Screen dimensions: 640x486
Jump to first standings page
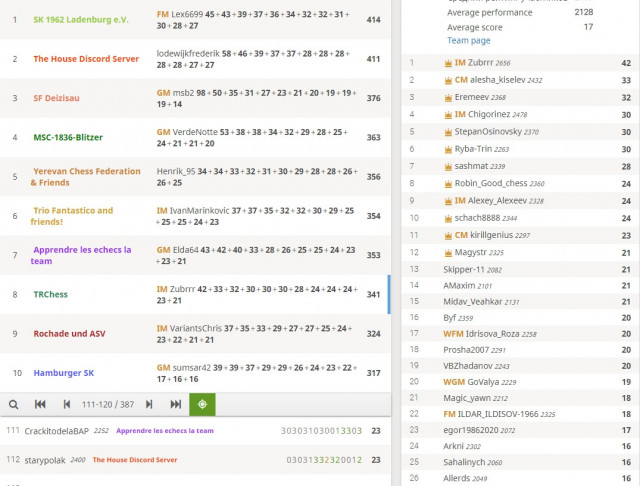click(40, 404)
